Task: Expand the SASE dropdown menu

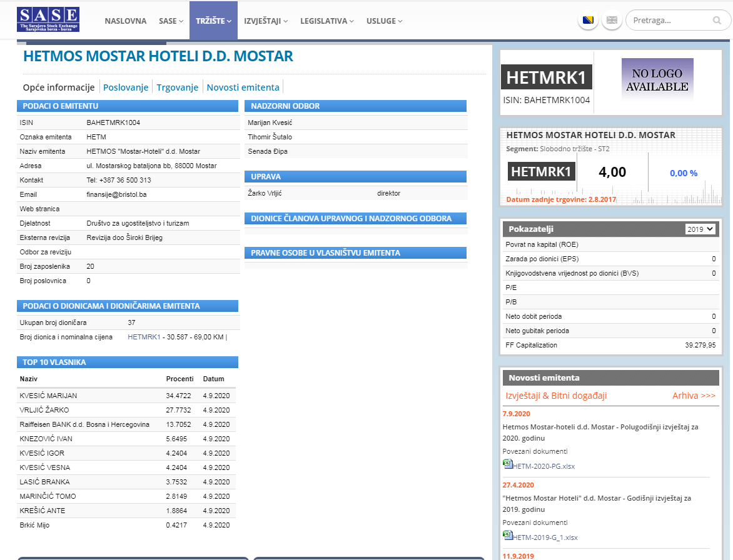Action: click(171, 21)
